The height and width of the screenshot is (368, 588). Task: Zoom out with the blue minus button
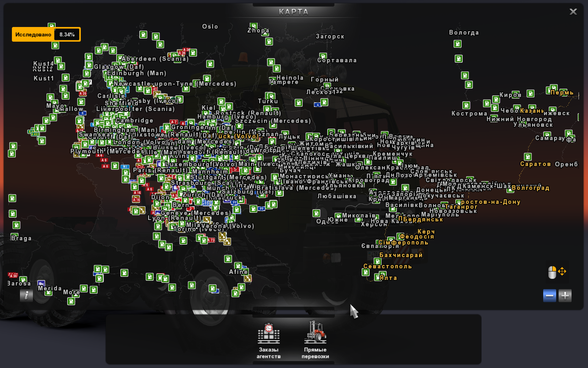pyautogui.click(x=549, y=295)
